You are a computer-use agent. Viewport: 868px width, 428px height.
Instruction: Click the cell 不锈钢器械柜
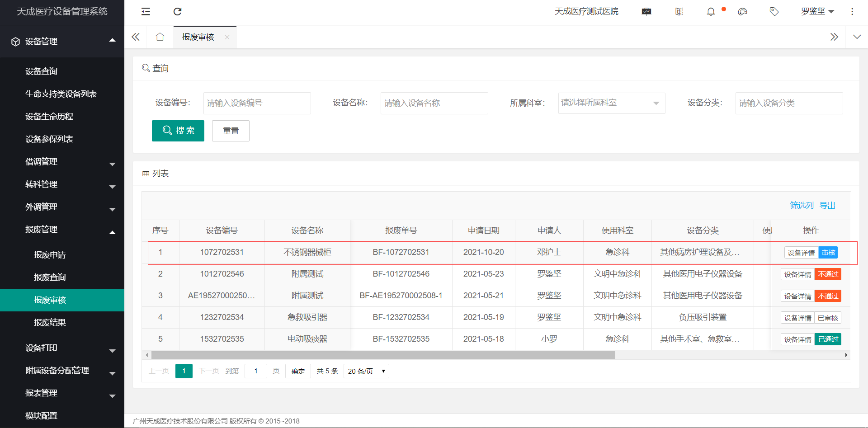[307, 252]
